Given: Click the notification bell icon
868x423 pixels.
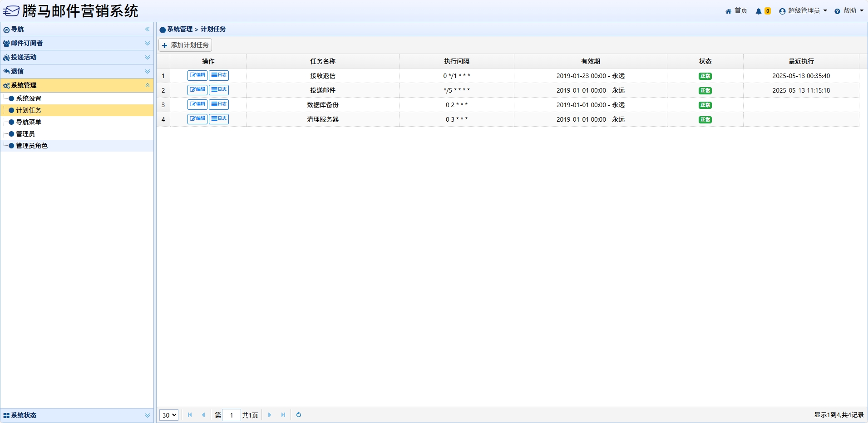Looking at the screenshot, I should point(759,11).
